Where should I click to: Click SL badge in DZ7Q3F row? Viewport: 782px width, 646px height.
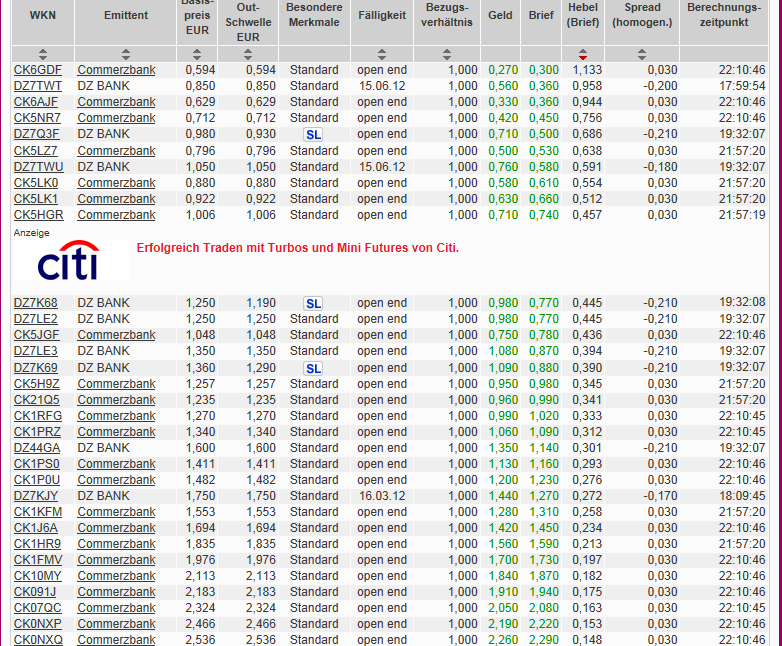click(313, 135)
